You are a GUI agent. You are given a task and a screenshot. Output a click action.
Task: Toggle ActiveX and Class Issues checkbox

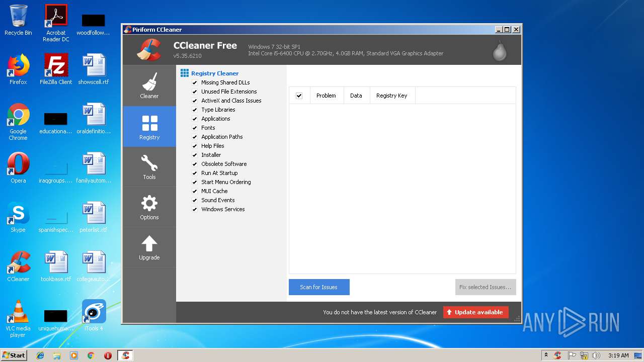[195, 101]
